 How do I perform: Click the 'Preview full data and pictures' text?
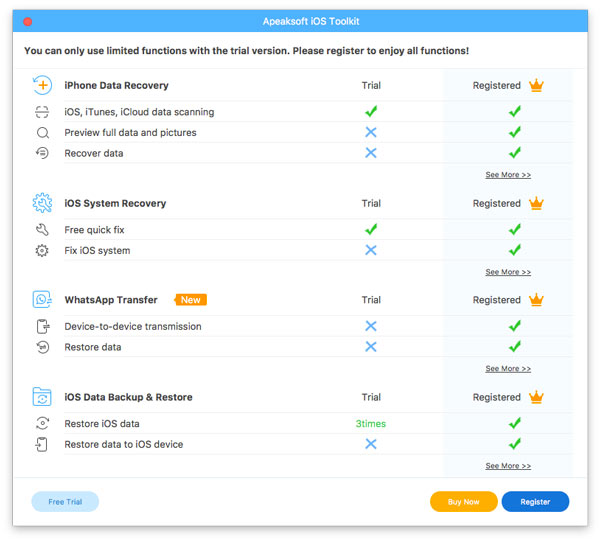point(130,132)
